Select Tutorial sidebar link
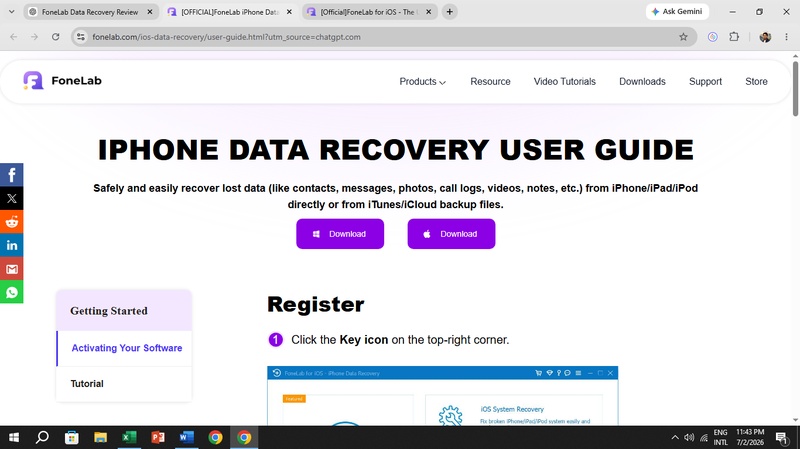This screenshot has height=449, width=800. 124,384
